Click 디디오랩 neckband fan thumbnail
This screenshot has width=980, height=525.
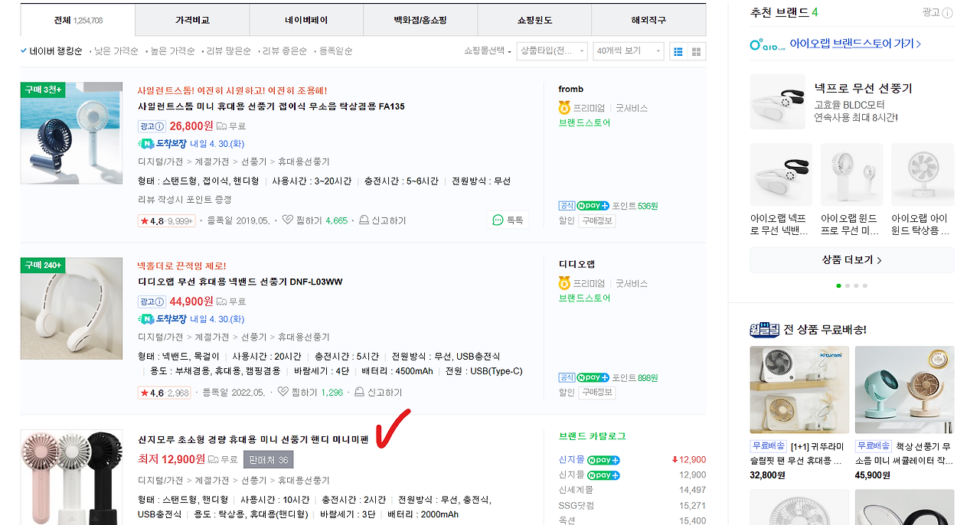pos(71,308)
